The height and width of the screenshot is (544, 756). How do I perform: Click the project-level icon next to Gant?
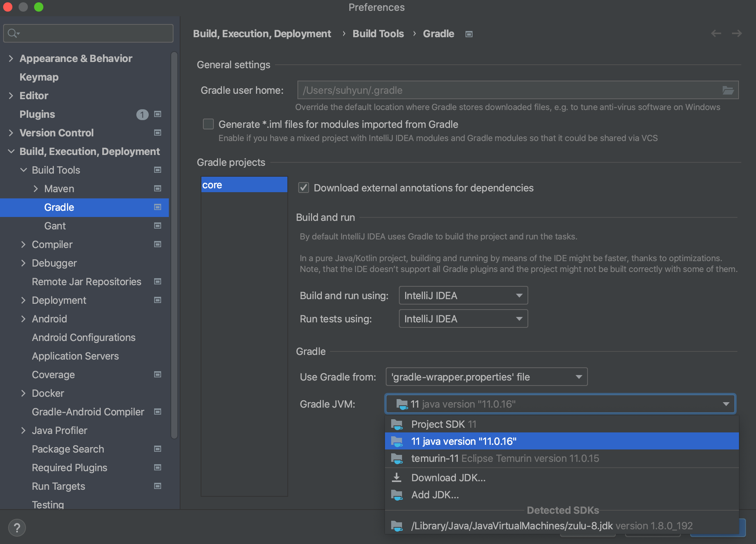tap(158, 226)
